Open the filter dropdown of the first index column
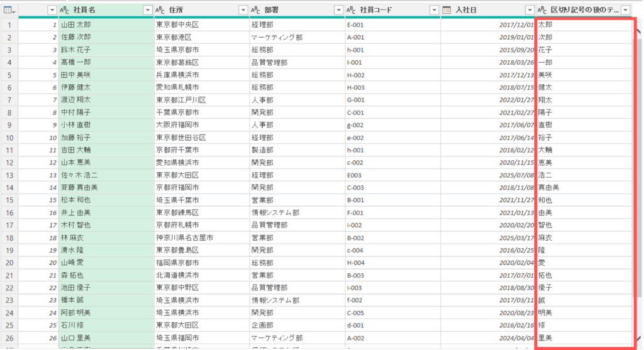This screenshot has height=350, width=644. point(52,10)
